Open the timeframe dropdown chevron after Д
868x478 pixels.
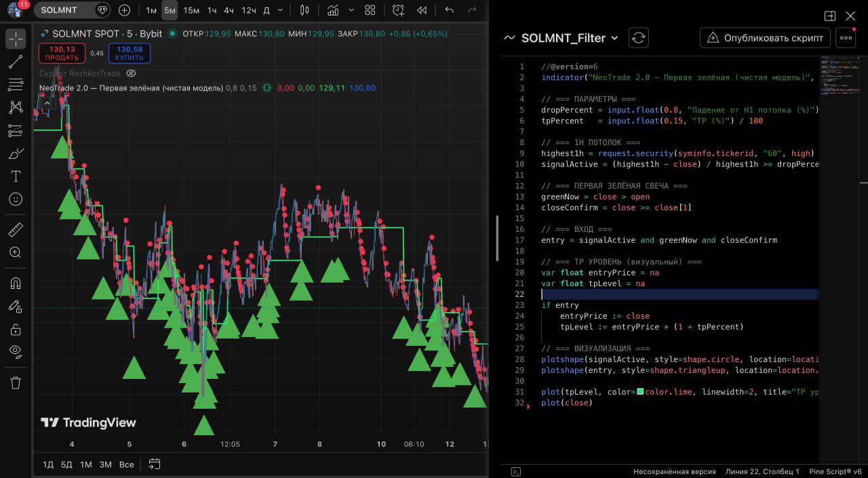pos(281,10)
